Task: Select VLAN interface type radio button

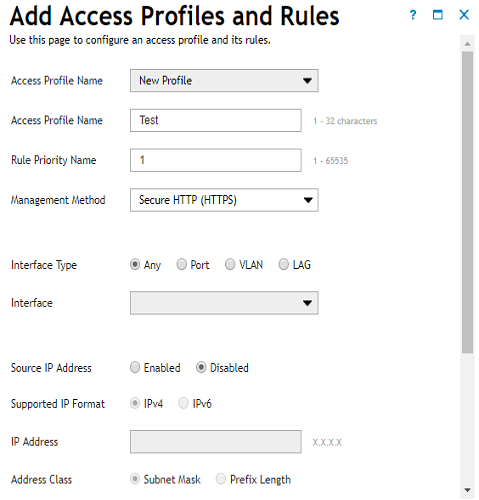Action: pos(230,265)
